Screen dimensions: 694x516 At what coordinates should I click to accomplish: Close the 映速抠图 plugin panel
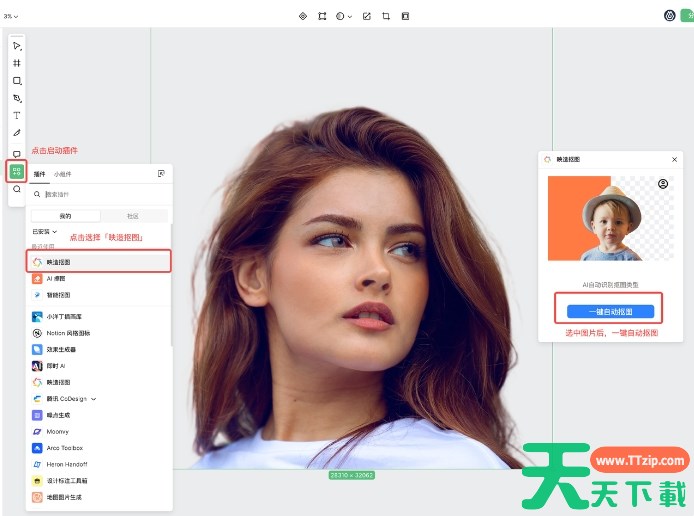pos(674,159)
